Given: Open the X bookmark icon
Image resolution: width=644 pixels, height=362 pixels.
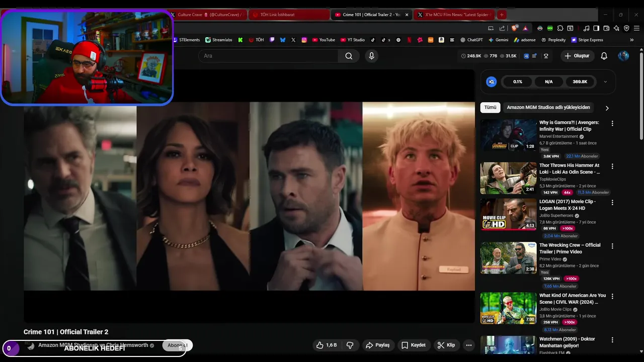Looking at the screenshot, I should pyautogui.click(x=293, y=40).
